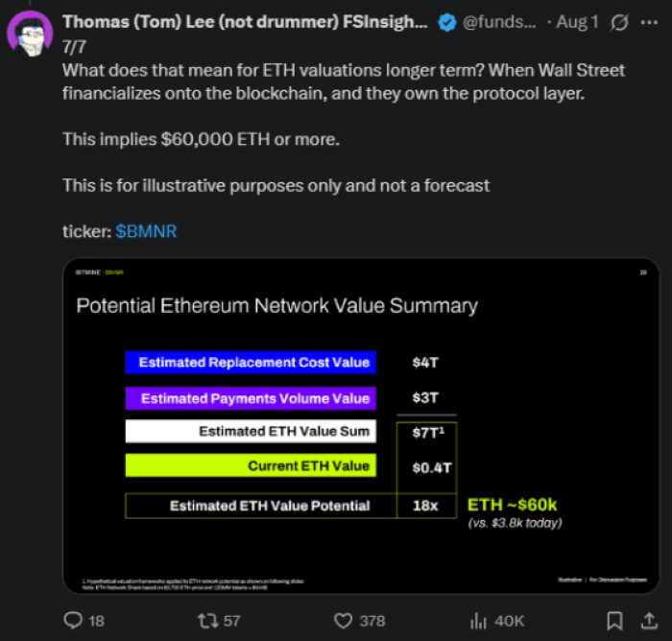Click the green Current ETH Value bar
The image size is (672, 641).
[251, 466]
